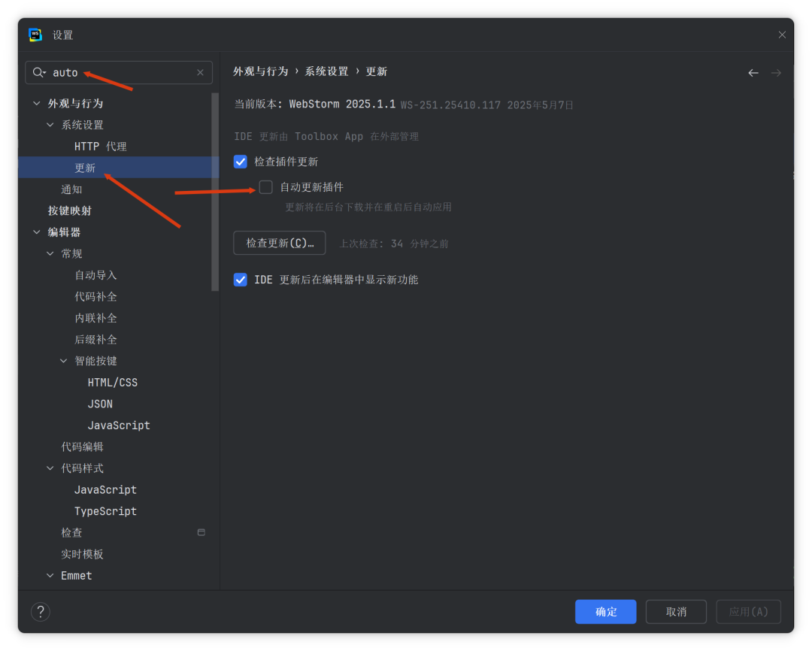812x651 pixels.
Task: Collapse the 代码样式 node
Action: coord(50,468)
